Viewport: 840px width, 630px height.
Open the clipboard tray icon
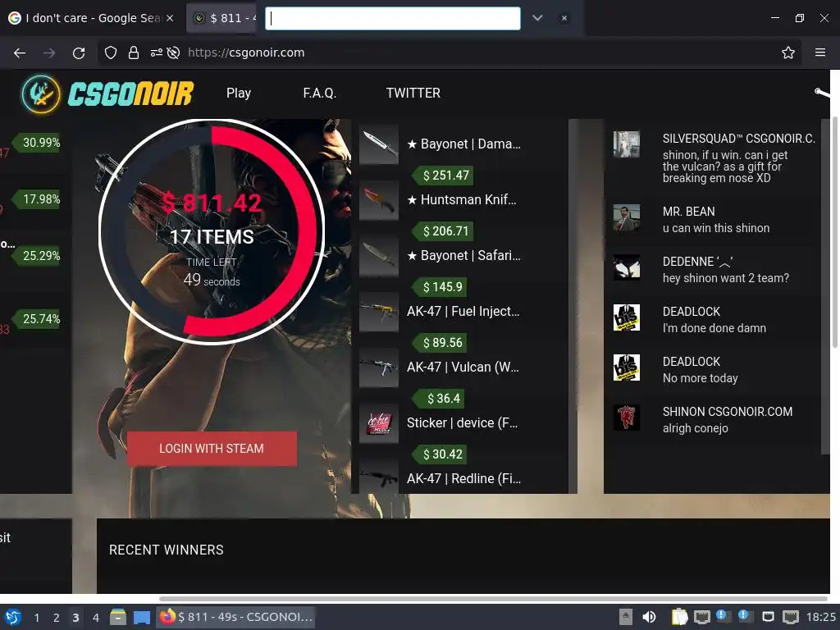(x=679, y=617)
